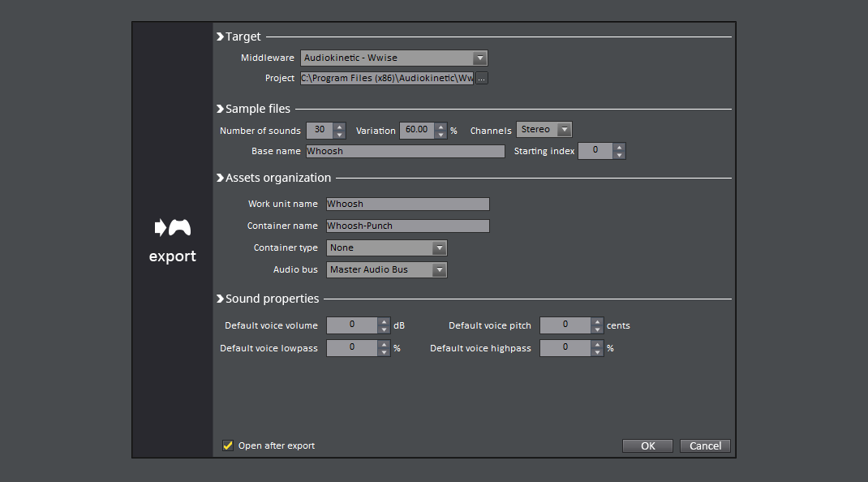The width and height of the screenshot is (868, 482).
Task: Browse for project with ellipsis button
Action: (x=482, y=78)
